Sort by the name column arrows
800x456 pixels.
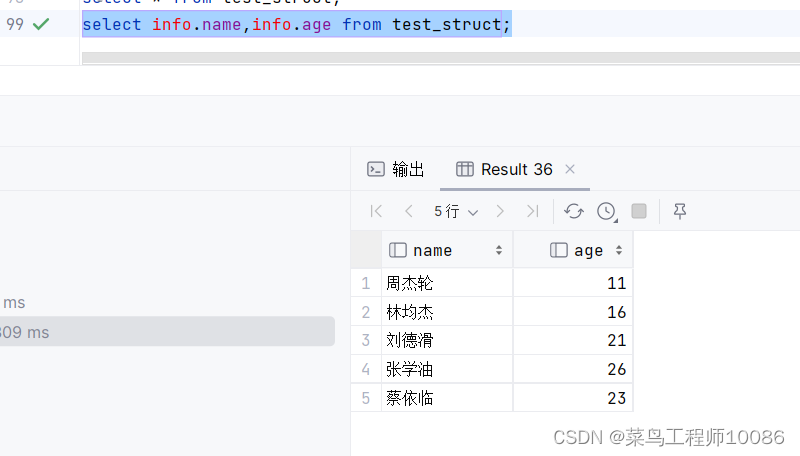pos(498,250)
